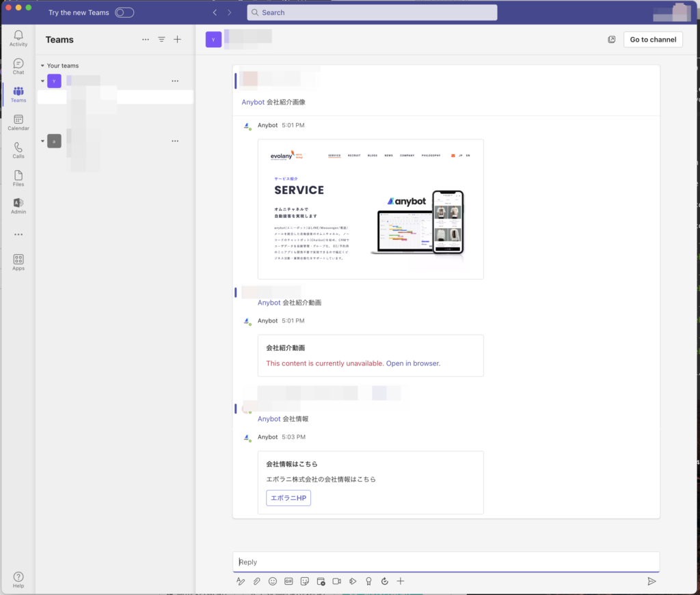Expand the second team with gray avatar

tap(43, 141)
